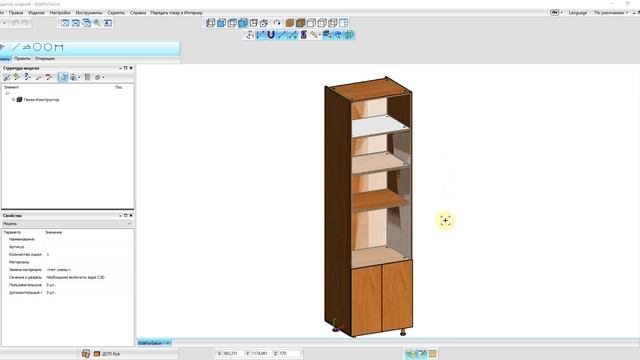Click the ДСП бук material swatch
This screenshot has width=640, height=360.
point(97,354)
